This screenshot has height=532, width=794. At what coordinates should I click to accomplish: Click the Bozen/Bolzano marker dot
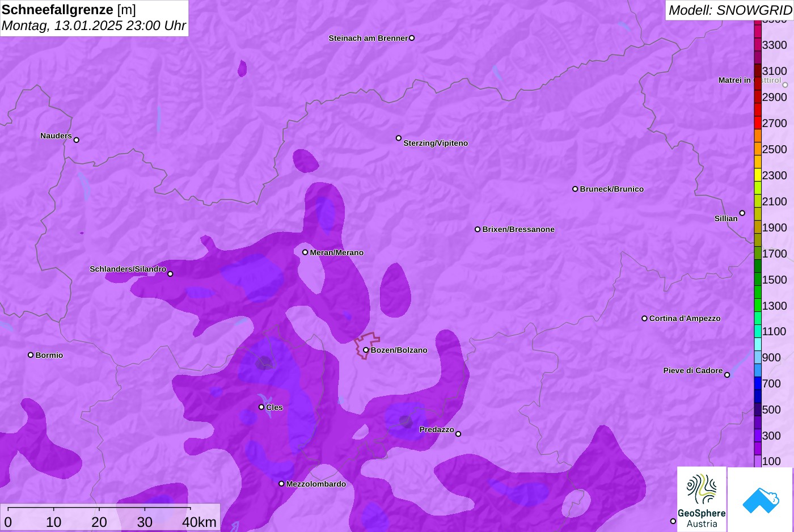(x=366, y=350)
